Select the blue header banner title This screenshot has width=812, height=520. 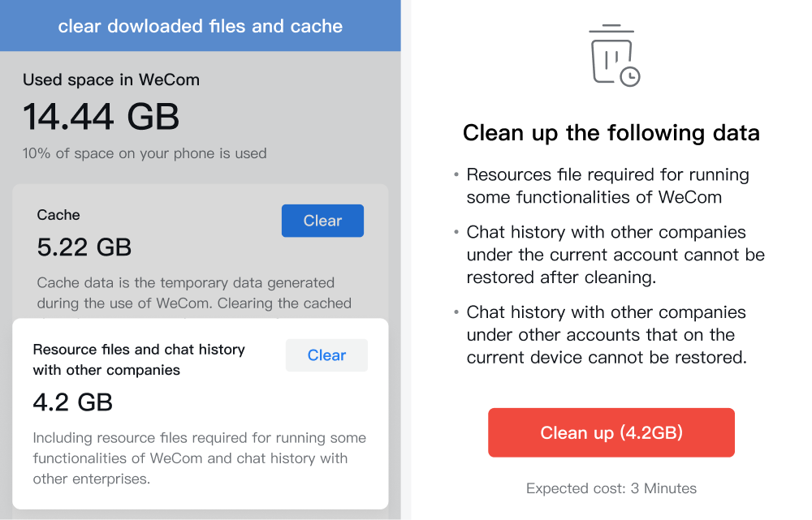[x=201, y=26]
